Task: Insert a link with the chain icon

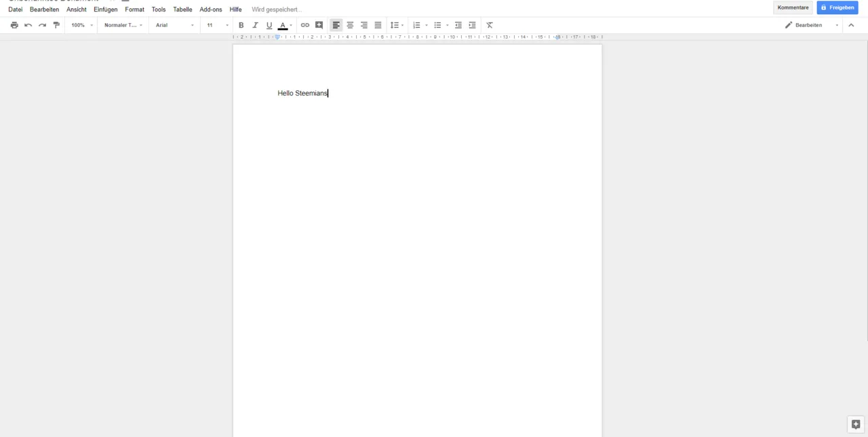Action: pyautogui.click(x=305, y=25)
